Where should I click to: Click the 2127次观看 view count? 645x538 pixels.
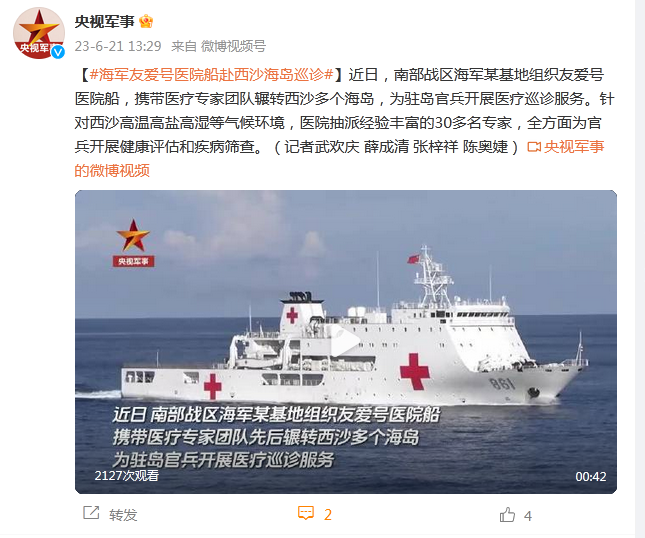(127, 475)
